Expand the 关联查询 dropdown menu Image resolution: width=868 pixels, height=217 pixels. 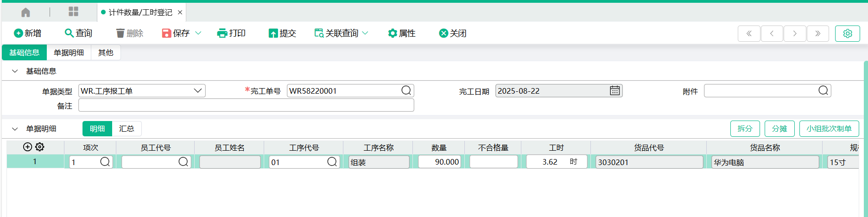[x=365, y=33]
